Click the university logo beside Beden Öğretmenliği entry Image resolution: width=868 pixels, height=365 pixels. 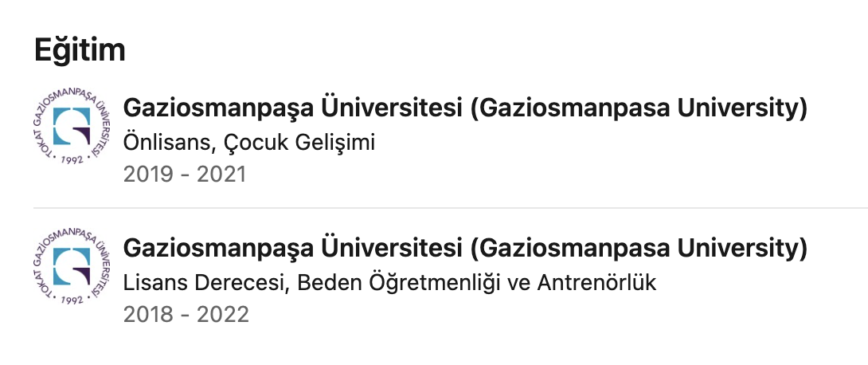coord(73,265)
